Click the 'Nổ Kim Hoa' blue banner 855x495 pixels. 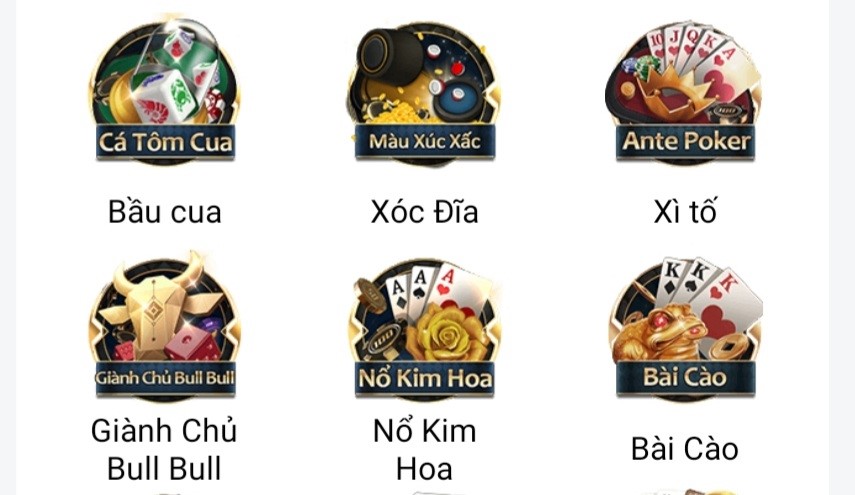click(425, 378)
